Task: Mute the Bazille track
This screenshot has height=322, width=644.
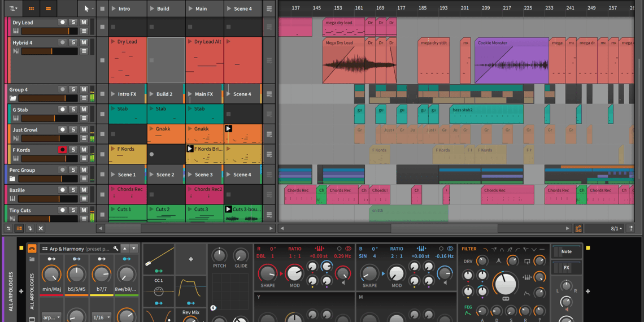Action: click(x=84, y=190)
